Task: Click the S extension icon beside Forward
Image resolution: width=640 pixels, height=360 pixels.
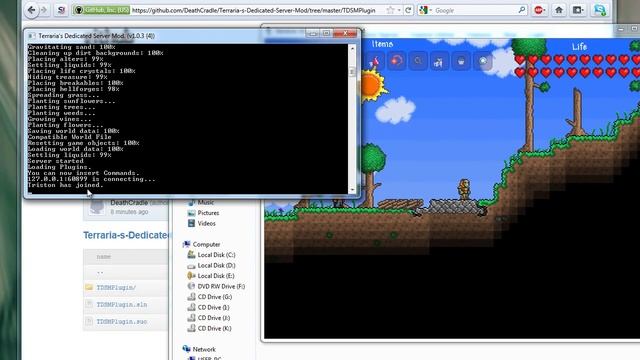Action: tap(61, 10)
